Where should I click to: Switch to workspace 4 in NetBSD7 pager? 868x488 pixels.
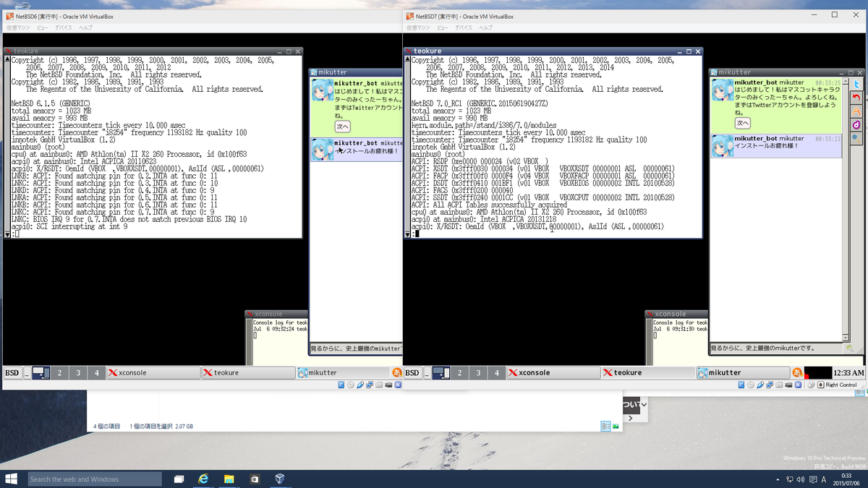496,373
